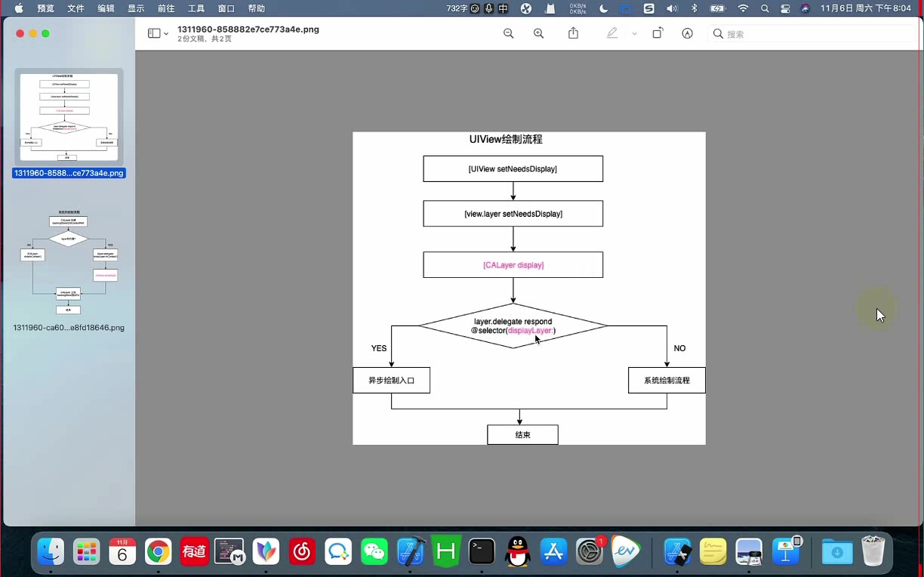
Task: Zoom out using the magnifier minus icon
Action: [508, 33]
